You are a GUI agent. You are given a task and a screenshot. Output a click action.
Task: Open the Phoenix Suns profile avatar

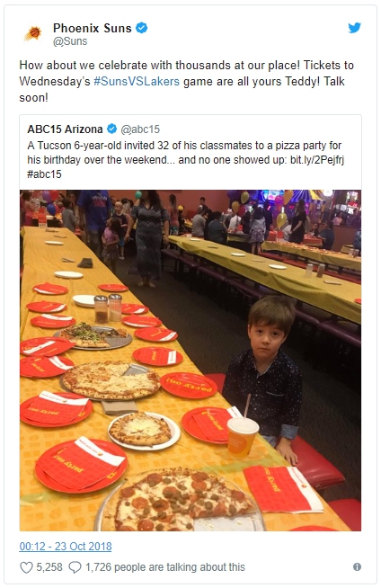[x=33, y=33]
